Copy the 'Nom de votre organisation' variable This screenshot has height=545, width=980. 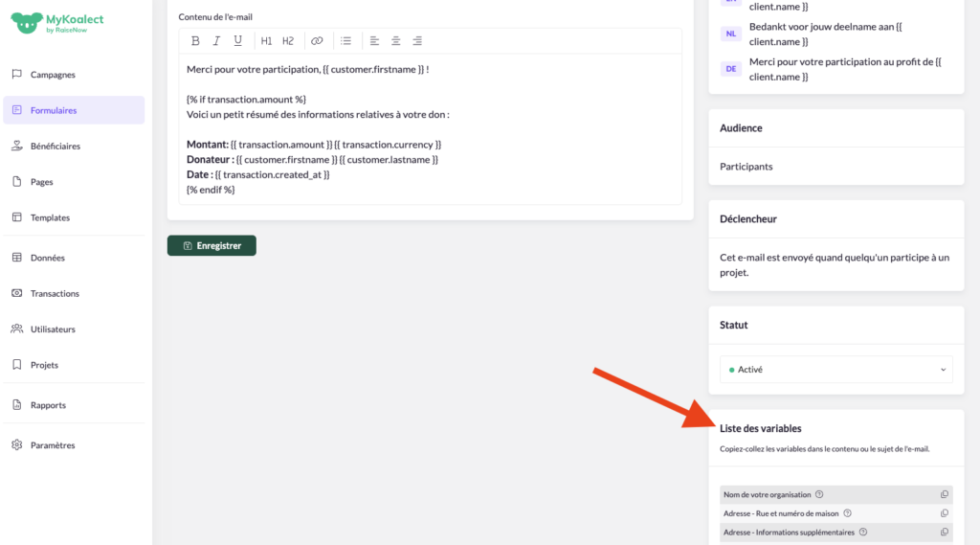(x=944, y=495)
